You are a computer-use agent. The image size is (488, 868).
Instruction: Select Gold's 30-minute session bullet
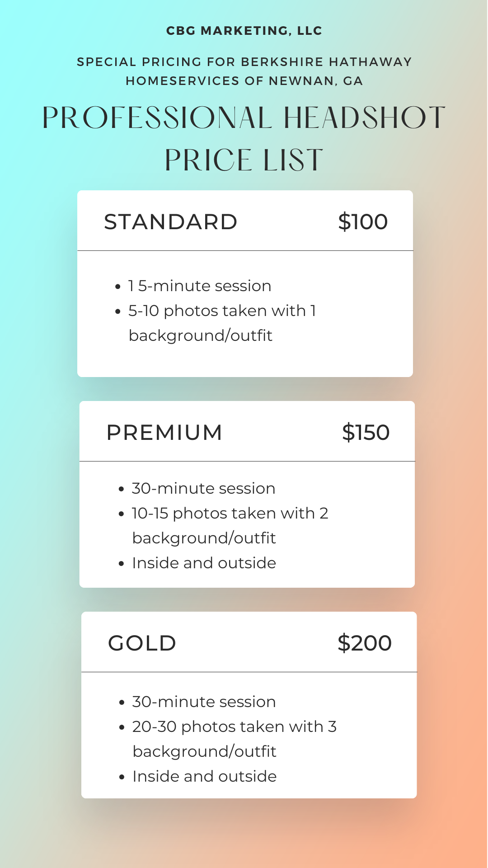point(204,702)
